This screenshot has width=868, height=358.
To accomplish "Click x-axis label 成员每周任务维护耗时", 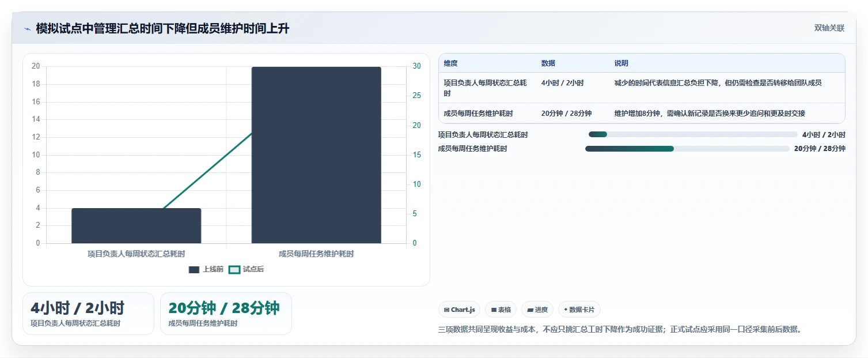I will click(316, 254).
